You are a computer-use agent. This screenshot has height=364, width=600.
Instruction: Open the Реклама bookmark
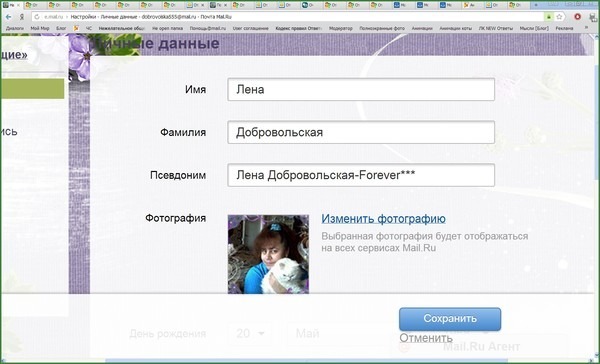[564, 28]
